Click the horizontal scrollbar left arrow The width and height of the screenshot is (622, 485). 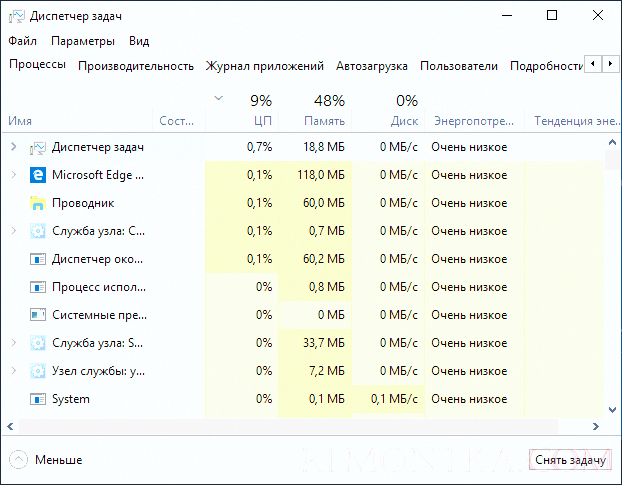[x=10, y=427]
